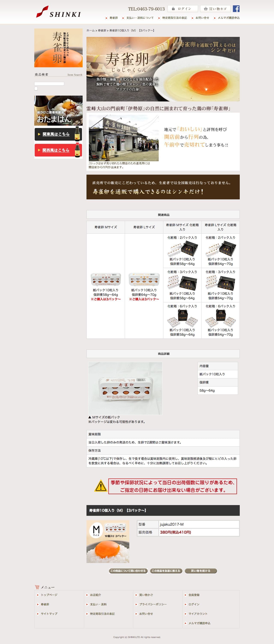Open お問い合せ in top navigation
Screen dimensions: 274x644
[202, 18]
